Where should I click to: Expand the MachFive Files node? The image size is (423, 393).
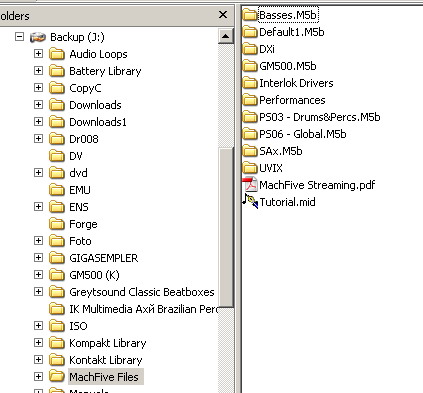(39, 377)
